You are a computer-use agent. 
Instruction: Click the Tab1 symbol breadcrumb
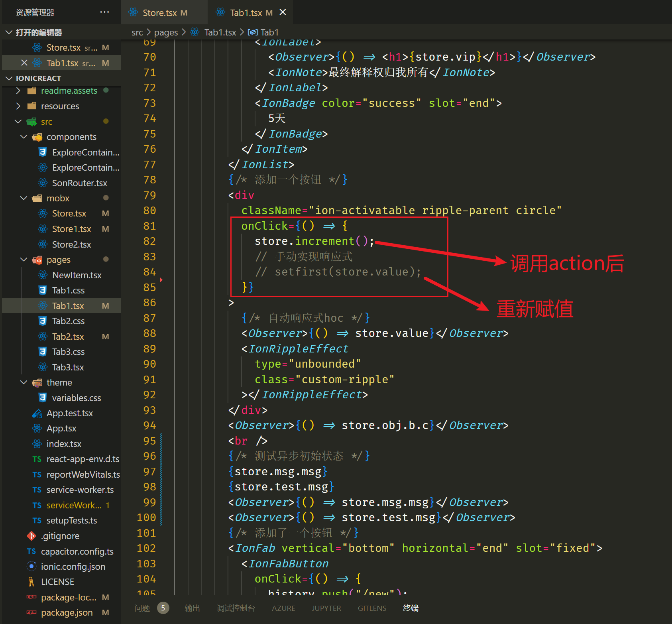pyautogui.click(x=269, y=32)
